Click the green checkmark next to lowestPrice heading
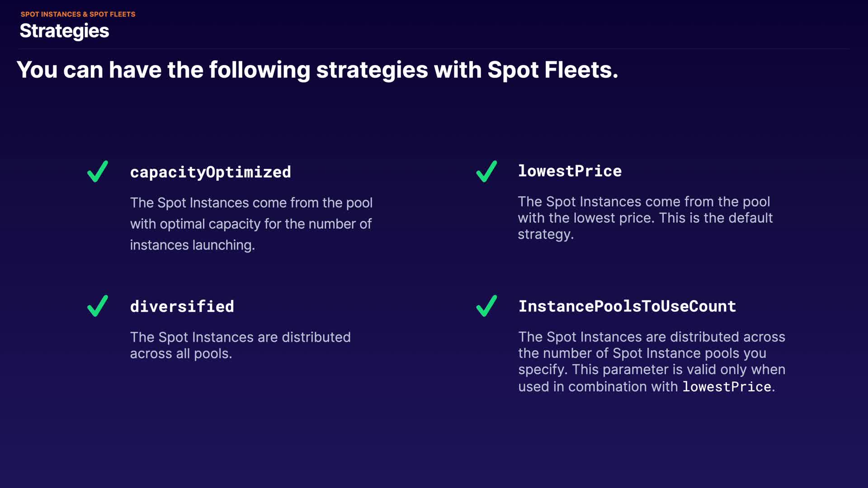868x488 pixels. pos(486,172)
